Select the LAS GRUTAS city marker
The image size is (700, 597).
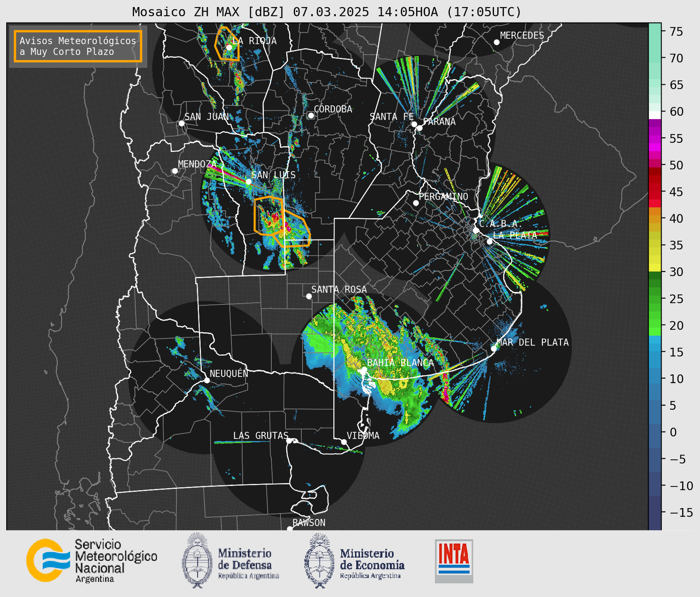coord(289,440)
